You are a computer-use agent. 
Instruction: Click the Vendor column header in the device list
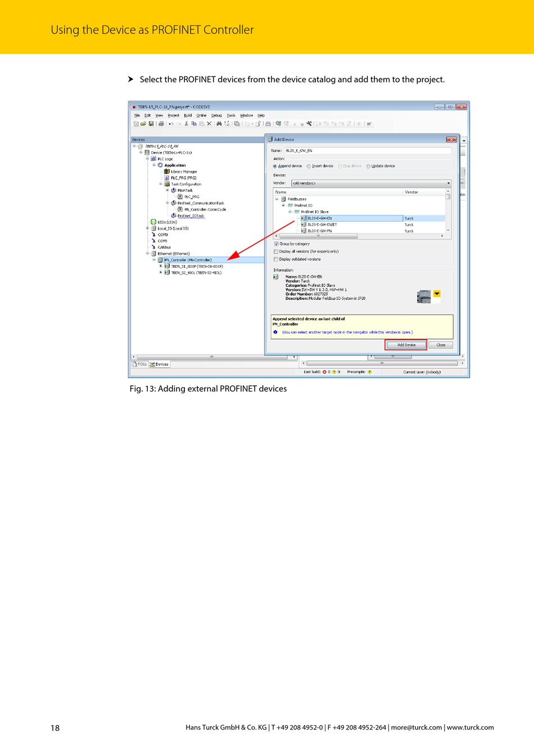424,192
